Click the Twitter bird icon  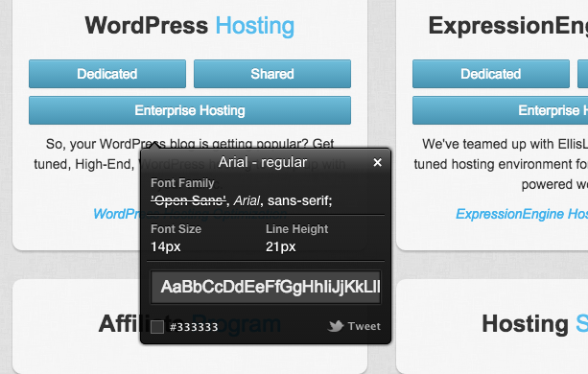point(336,326)
